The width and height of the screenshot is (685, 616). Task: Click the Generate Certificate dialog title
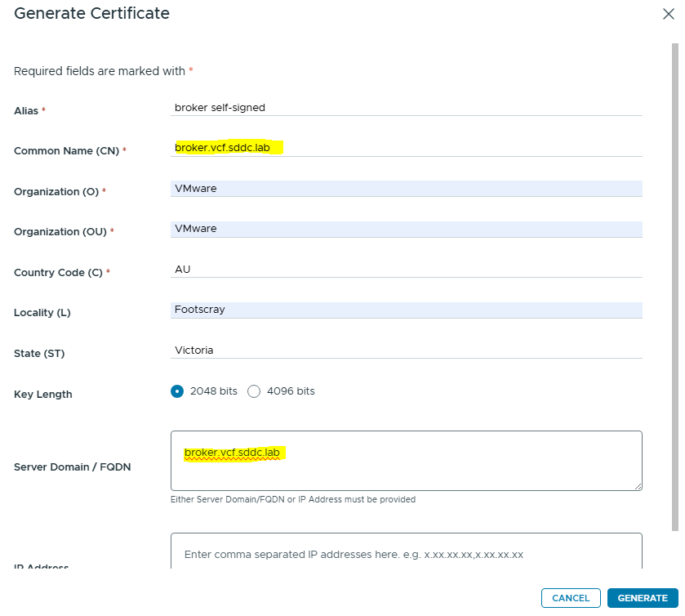pyautogui.click(x=92, y=14)
